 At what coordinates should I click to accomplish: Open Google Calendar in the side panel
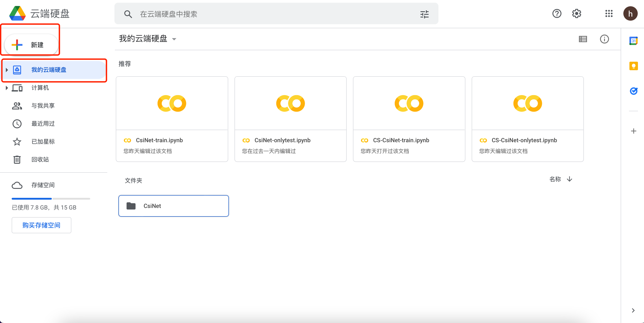[x=633, y=41]
